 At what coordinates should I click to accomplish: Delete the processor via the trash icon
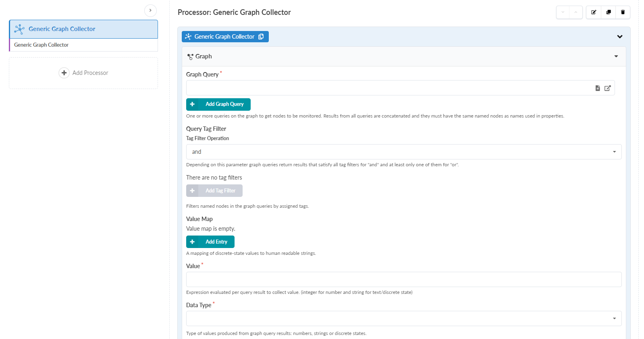click(623, 12)
